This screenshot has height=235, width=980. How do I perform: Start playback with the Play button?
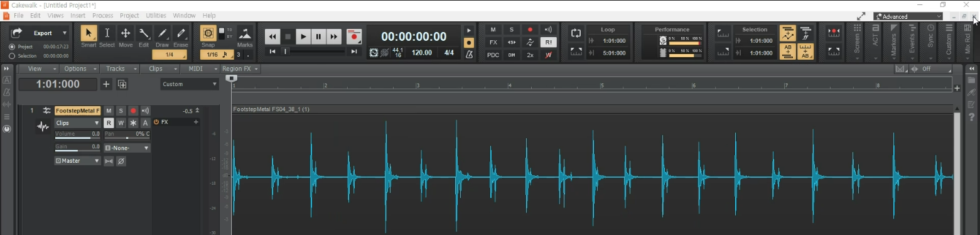(x=303, y=36)
